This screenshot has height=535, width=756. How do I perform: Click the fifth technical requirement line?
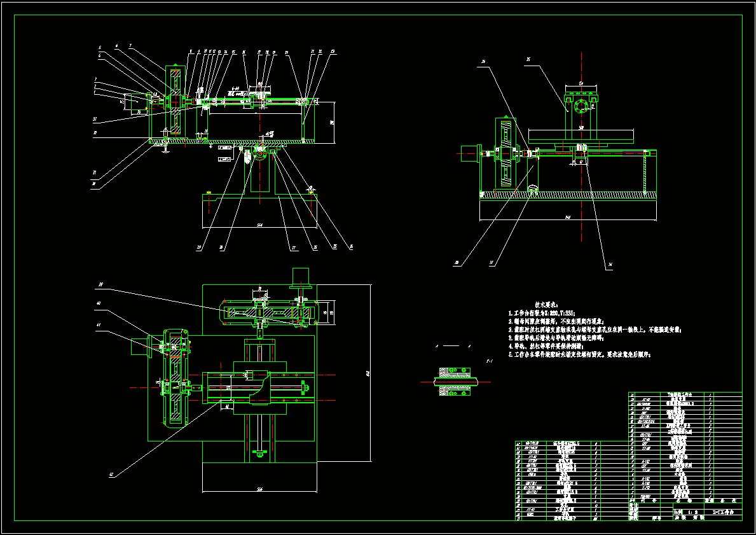coord(580,354)
